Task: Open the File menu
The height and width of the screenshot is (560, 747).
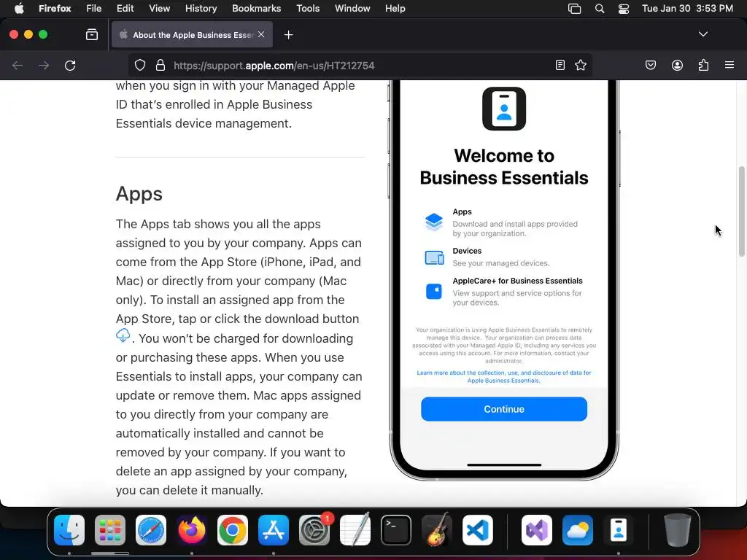Action: click(x=94, y=8)
